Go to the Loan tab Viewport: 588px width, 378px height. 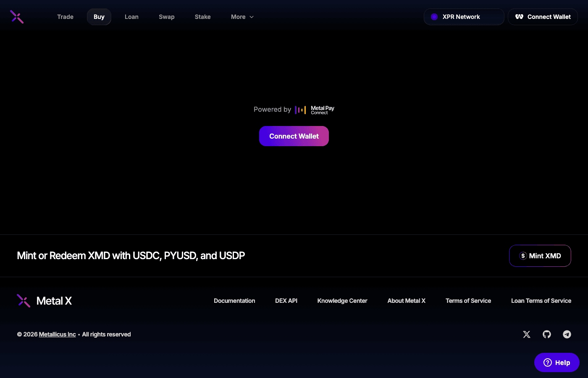[131, 17]
